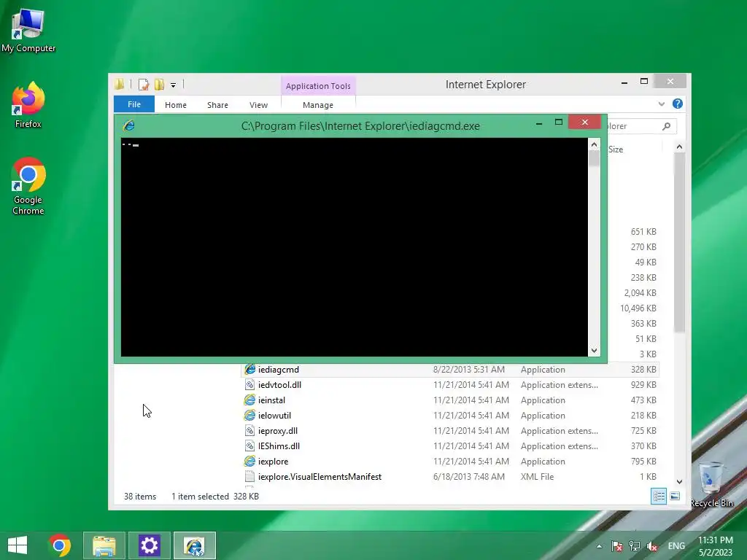Viewport: 747px width, 560px height.
Task: Click Explorer file list scroll-up arrow
Action: 679,147
